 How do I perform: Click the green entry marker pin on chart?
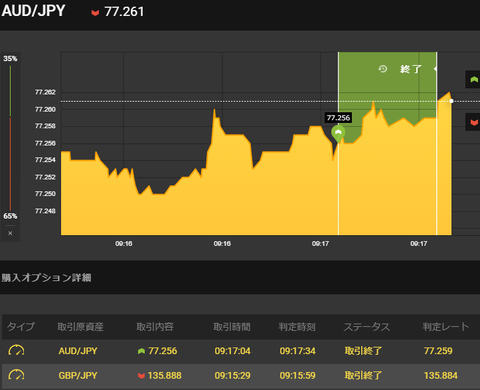tap(338, 134)
